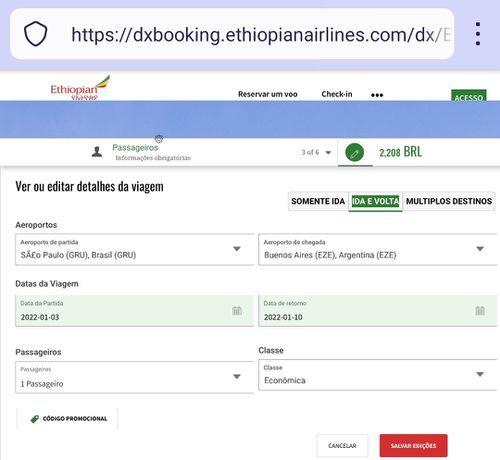Click the SALVAR EDIÇÕES button
This screenshot has width=500, height=460.
coord(413,446)
